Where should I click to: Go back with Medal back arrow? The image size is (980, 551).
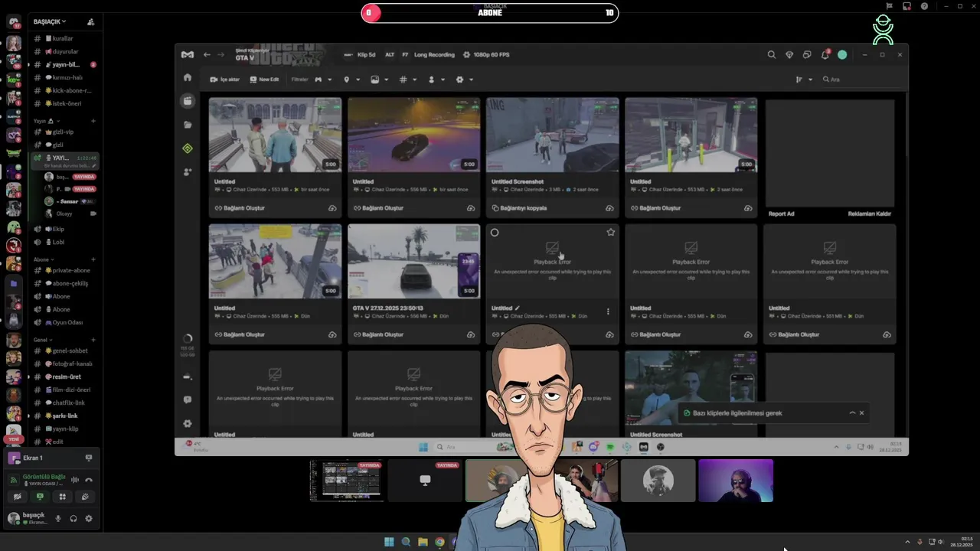pos(207,54)
